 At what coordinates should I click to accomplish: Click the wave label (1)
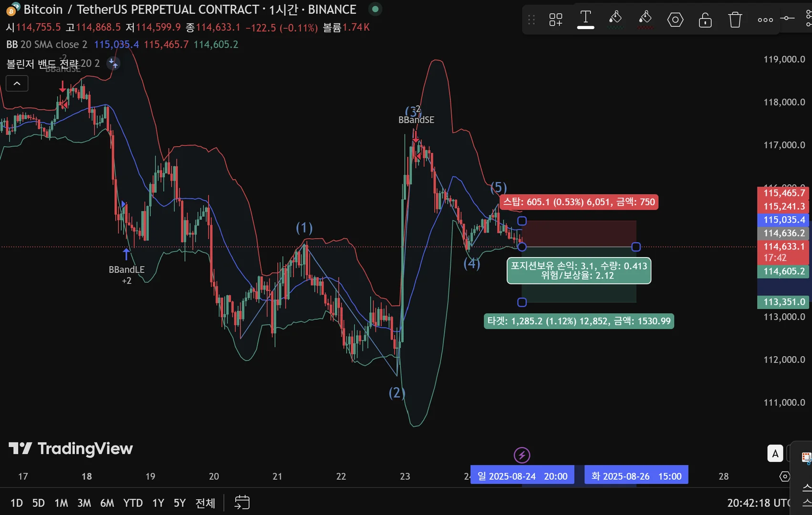(x=304, y=228)
